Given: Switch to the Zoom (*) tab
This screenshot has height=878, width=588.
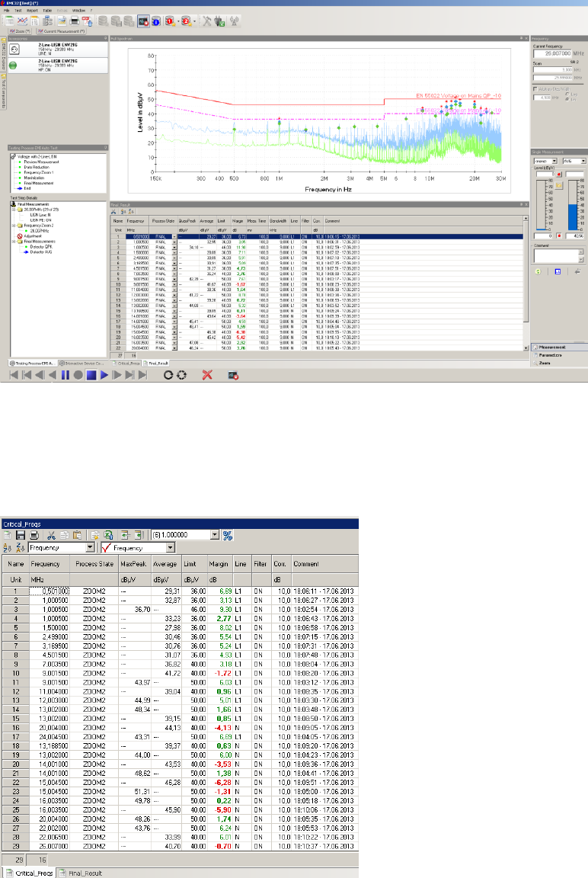Looking at the screenshot, I should tap(20, 31).
